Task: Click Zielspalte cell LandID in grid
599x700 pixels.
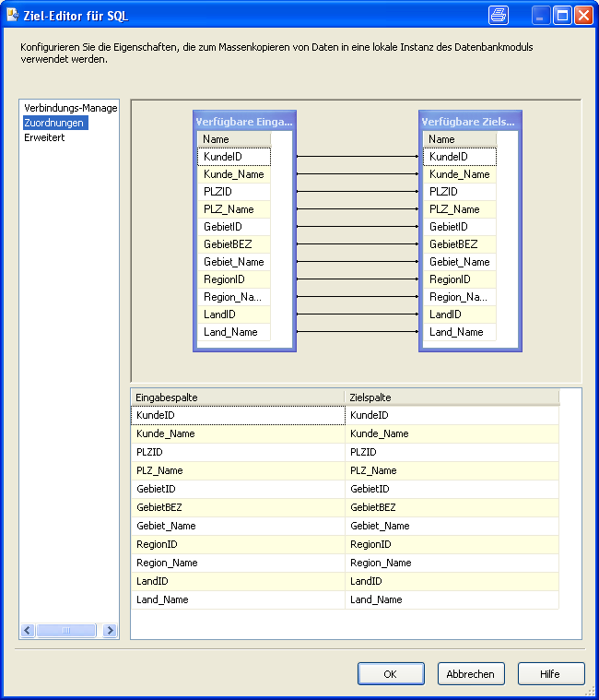Action: click(x=452, y=581)
